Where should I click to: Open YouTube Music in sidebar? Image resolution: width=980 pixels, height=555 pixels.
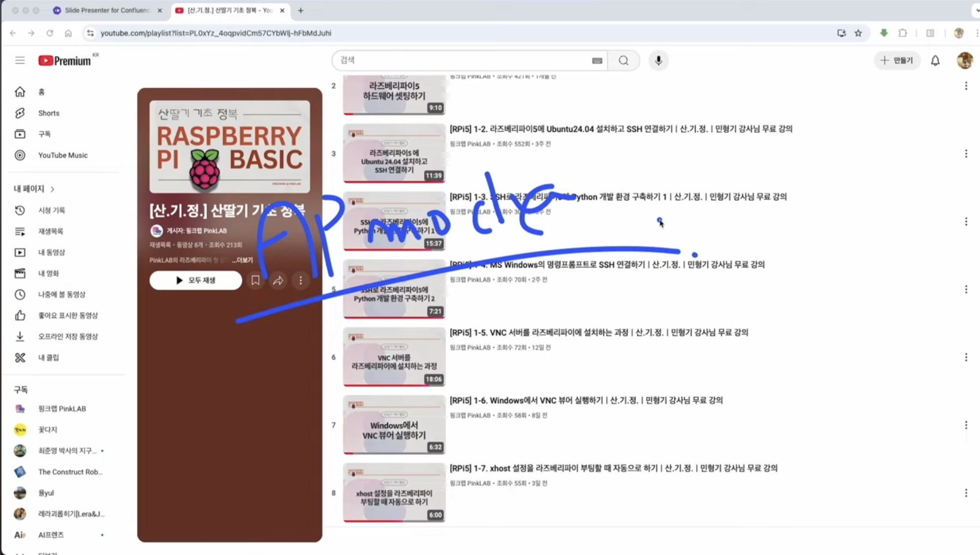pos(63,155)
